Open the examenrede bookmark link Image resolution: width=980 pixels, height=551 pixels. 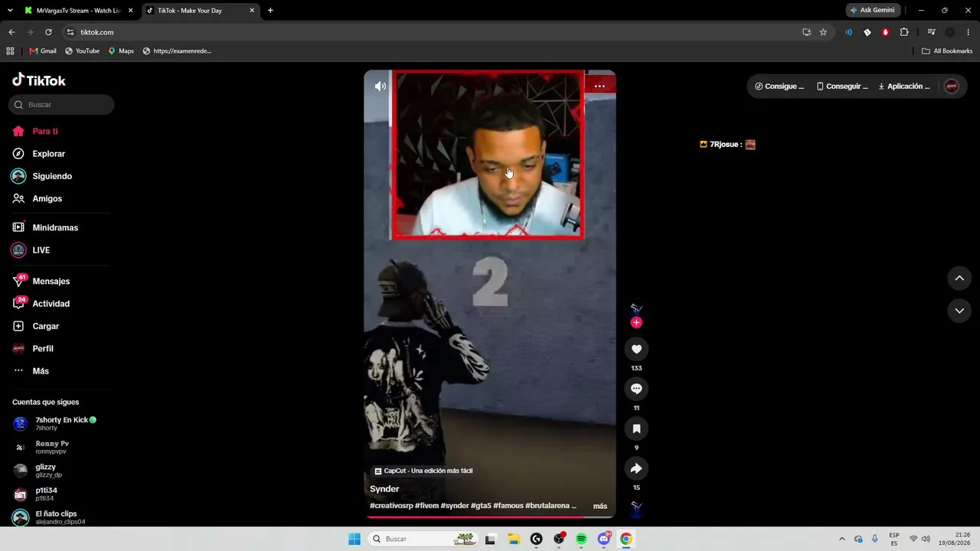[x=177, y=51]
